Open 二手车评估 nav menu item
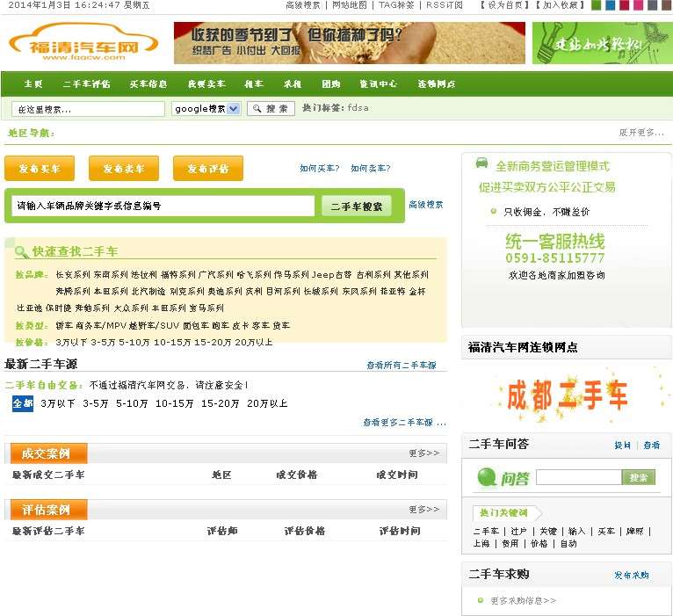This screenshot has width=673, height=616. 87,83
